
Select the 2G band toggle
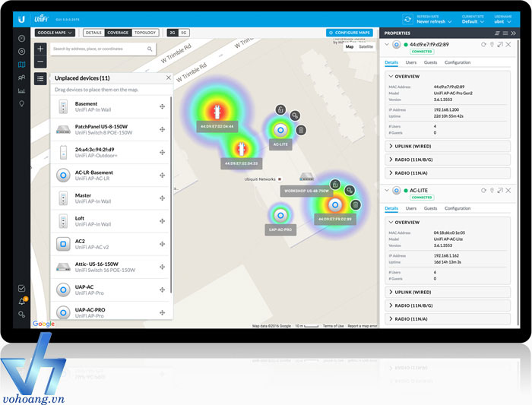(x=173, y=33)
